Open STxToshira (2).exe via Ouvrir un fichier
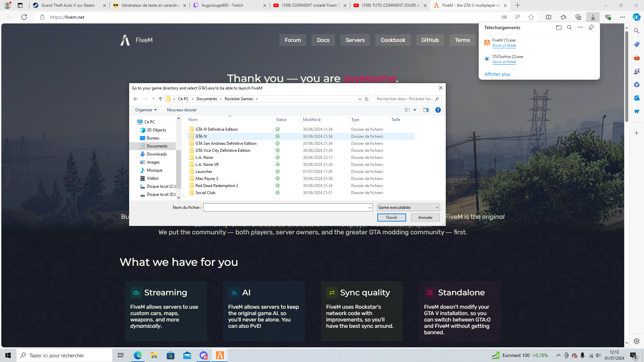 (504, 62)
